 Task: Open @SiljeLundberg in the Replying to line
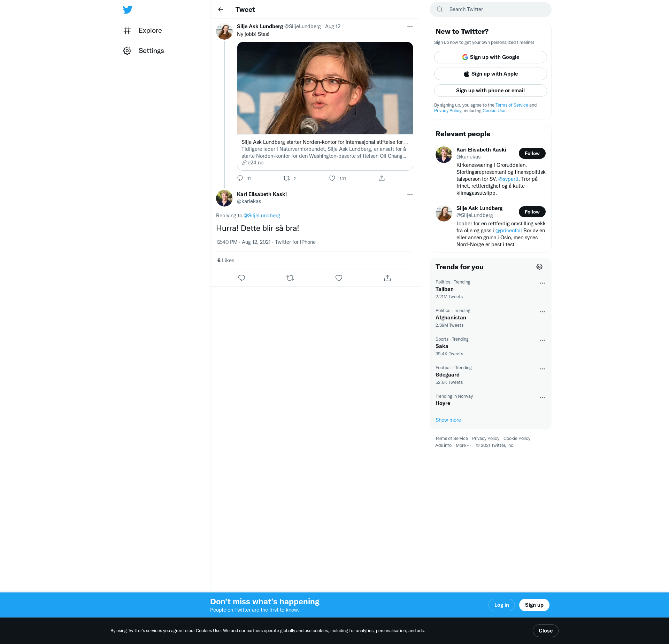click(262, 216)
